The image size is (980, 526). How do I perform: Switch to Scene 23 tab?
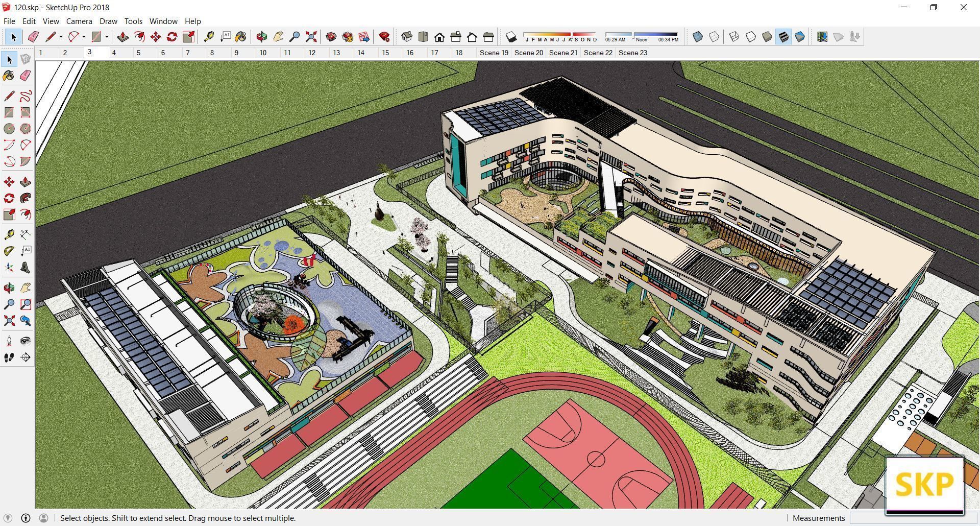(x=633, y=53)
